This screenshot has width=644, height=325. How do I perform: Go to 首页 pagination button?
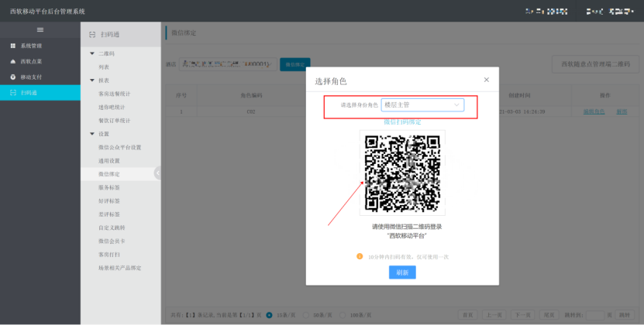468,315
